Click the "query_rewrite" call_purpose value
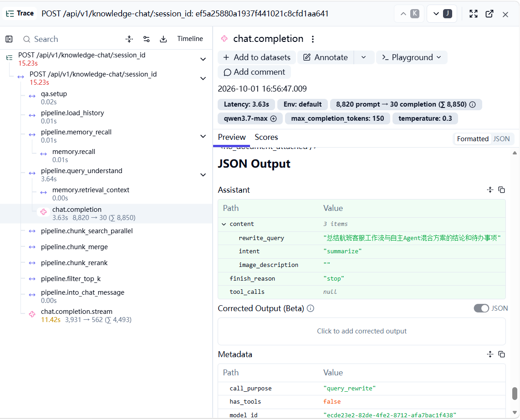Image resolution: width=520 pixels, height=420 pixels. tap(350, 389)
